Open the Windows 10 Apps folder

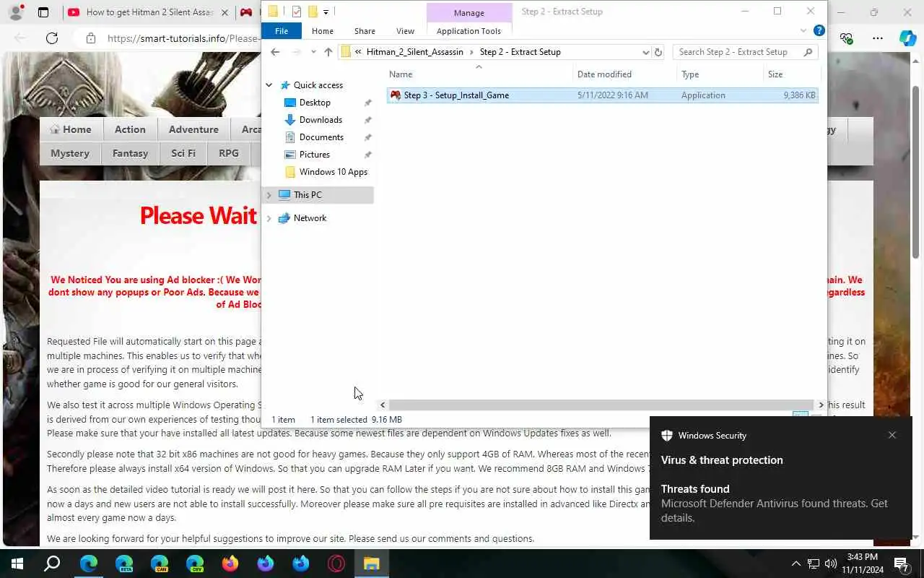333,172
